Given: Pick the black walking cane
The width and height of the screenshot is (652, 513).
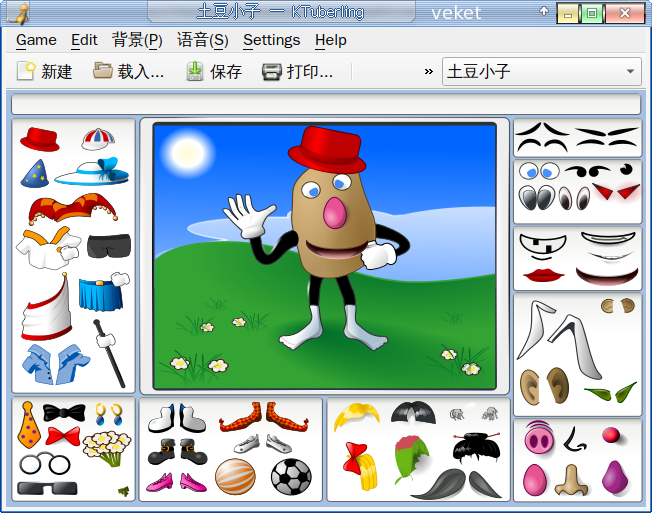Looking at the screenshot, I should pyautogui.click(x=109, y=353).
